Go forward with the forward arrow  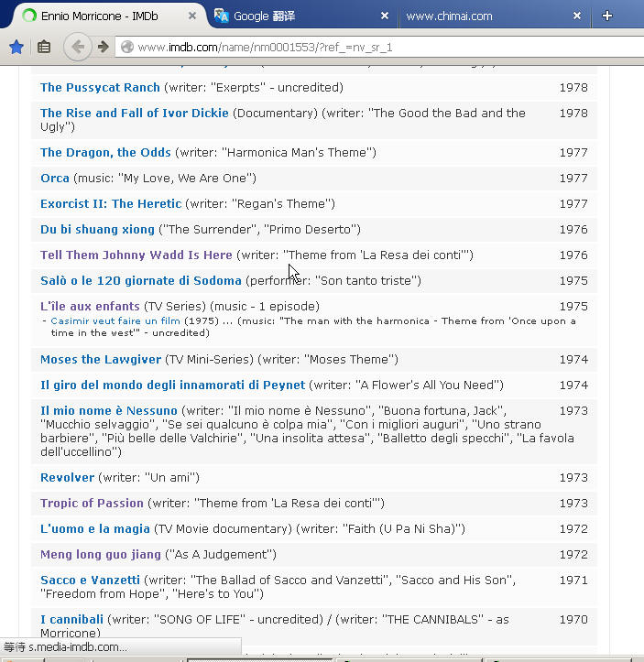(103, 47)
